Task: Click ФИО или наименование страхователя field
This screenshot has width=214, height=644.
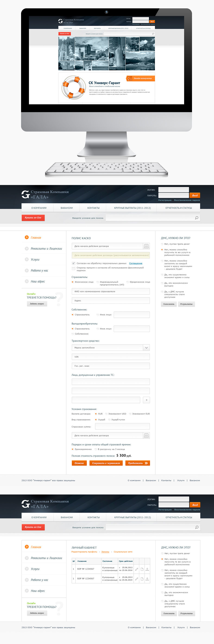Action: [x=111, y=291]
